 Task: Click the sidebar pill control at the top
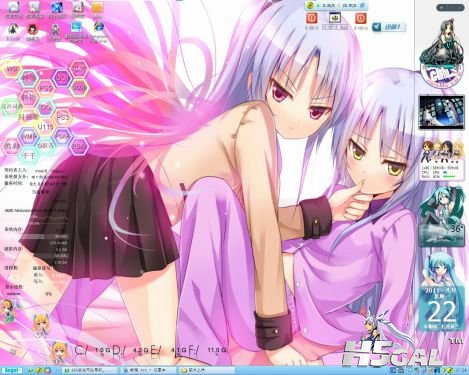450,8
